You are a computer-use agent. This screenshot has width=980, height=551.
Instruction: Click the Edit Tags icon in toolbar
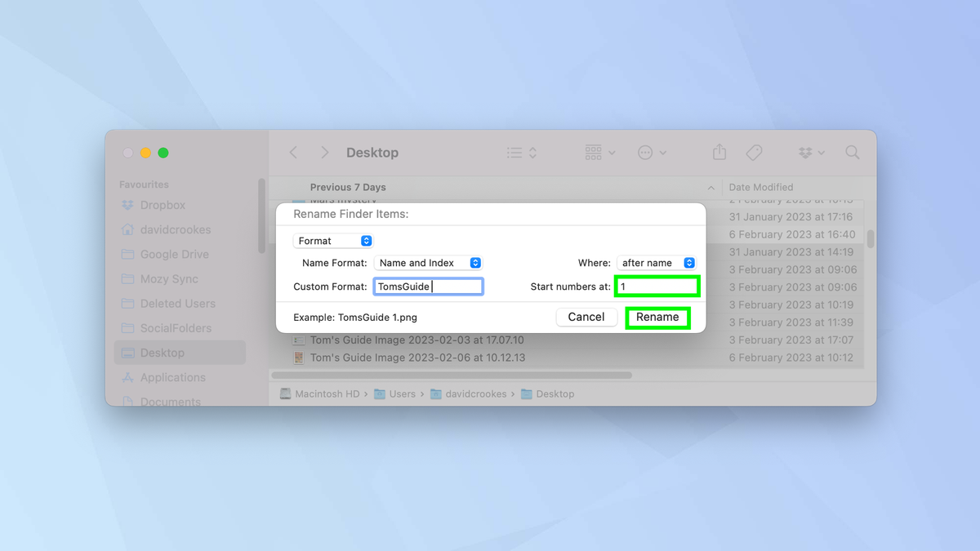[x=754, y=153]
